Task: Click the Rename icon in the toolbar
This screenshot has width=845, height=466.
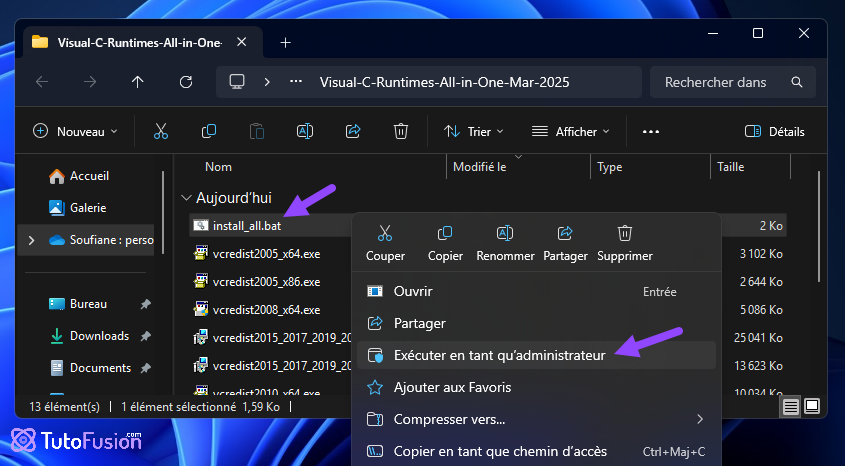Action: click(305, 131)
